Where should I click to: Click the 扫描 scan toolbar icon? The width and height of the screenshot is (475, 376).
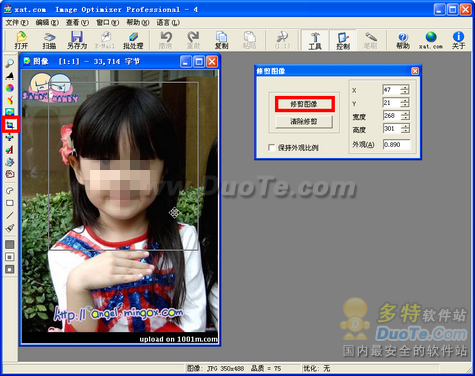[x=49, y=40]
